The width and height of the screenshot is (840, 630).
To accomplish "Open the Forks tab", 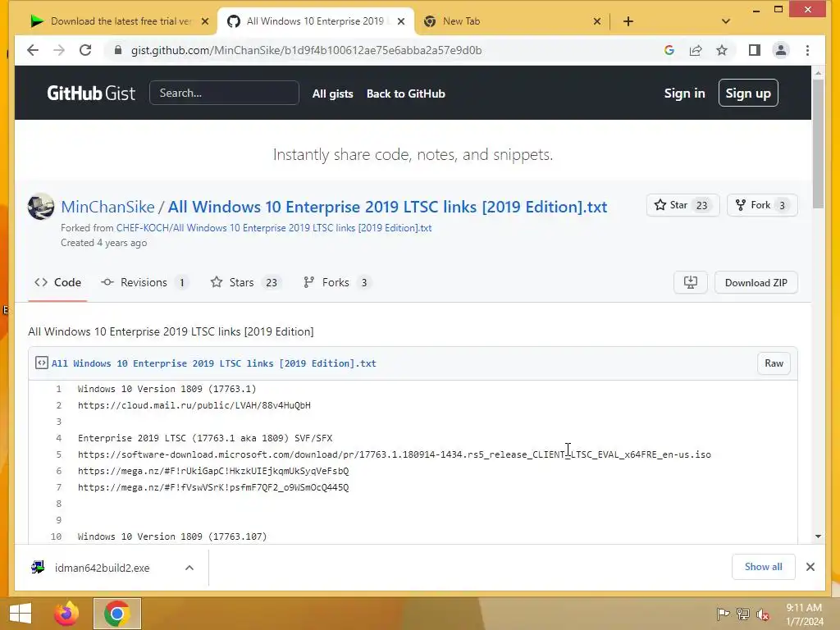I will tap(337, 282).
